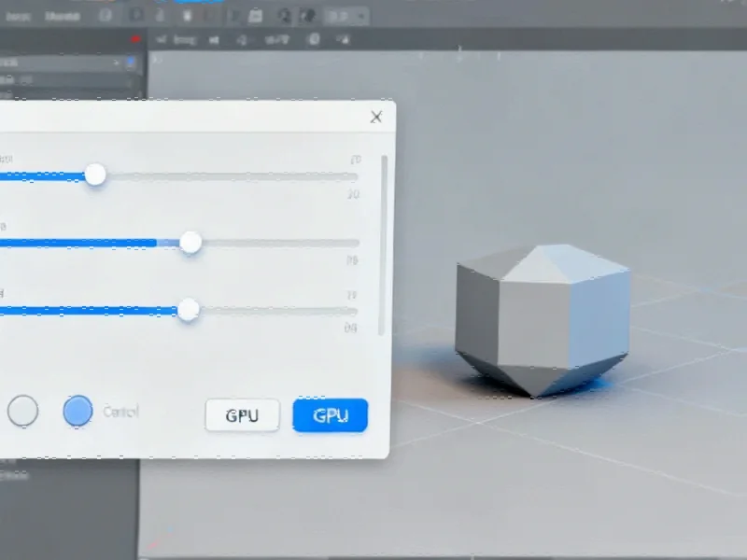
Task: Click the round icon right of the Shanmo menu
Action: (105, 15)
